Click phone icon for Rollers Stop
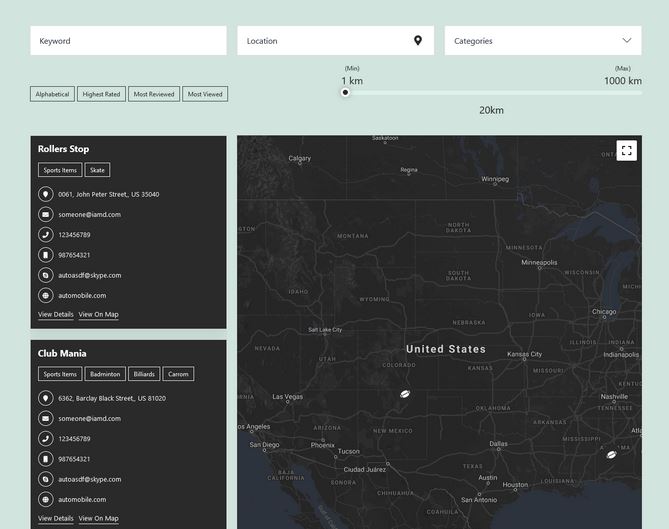 pyautogui.click(x=46, y=235)
